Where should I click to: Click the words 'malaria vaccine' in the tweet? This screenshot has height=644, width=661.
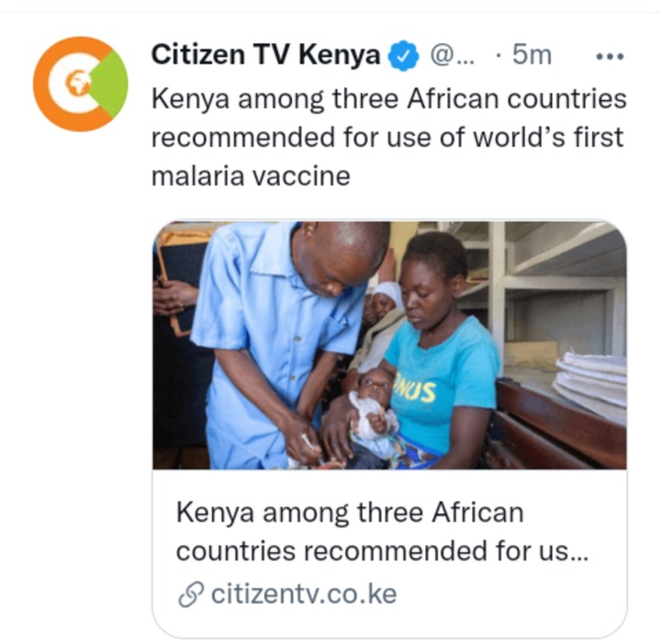coord(251,175)
